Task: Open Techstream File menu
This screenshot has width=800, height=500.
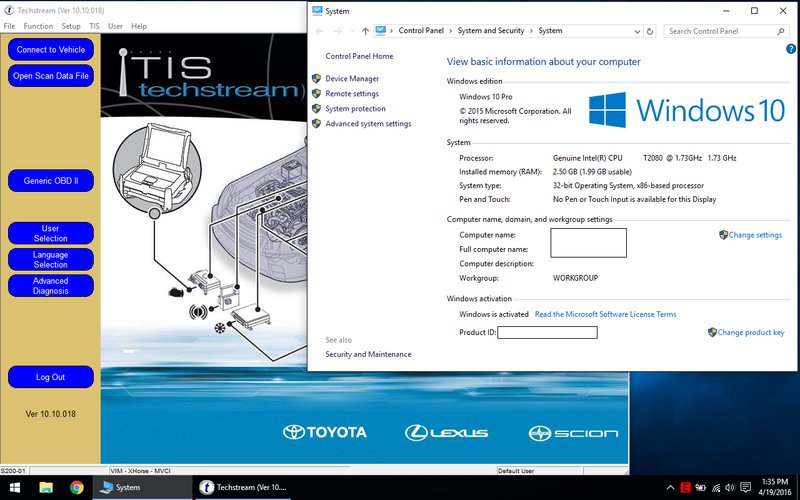Action: tap(9, 26)
